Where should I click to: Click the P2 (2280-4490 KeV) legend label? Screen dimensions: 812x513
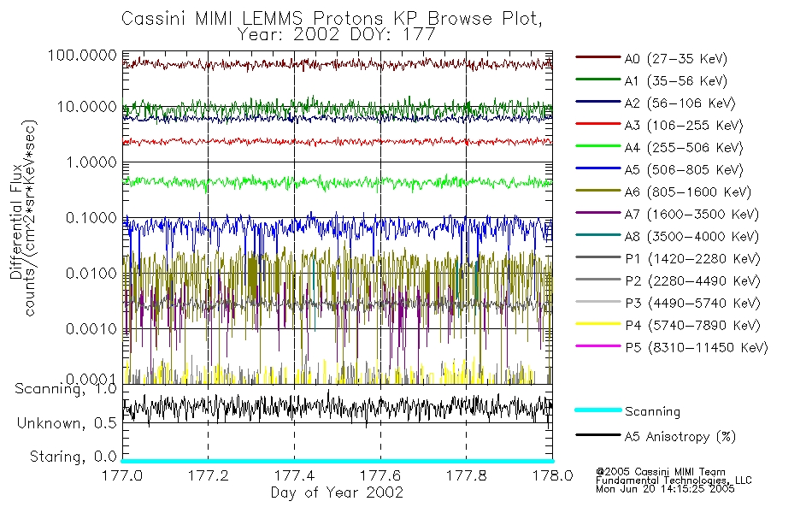coord(692,280)
